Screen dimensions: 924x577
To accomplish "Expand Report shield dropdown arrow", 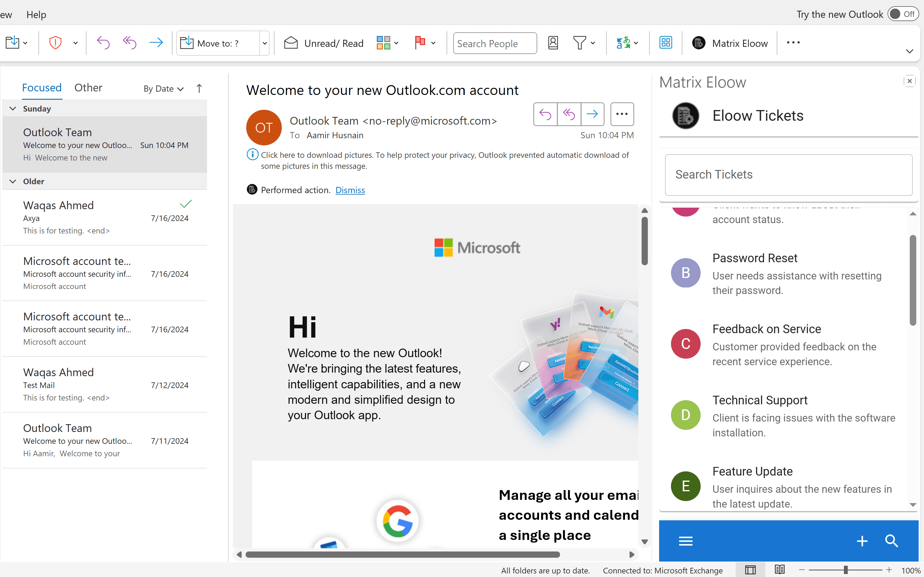I will click(x=76, y=43).
